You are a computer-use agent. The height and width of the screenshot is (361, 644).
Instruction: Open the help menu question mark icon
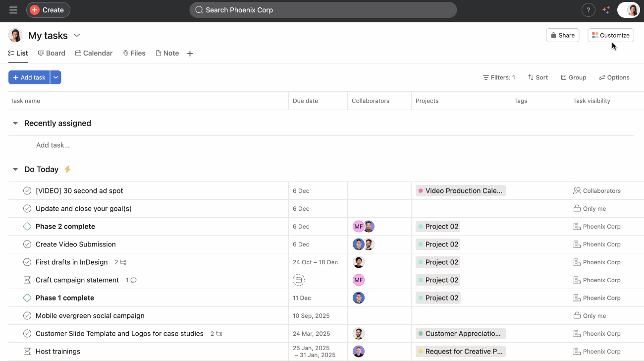coord(588,10)
